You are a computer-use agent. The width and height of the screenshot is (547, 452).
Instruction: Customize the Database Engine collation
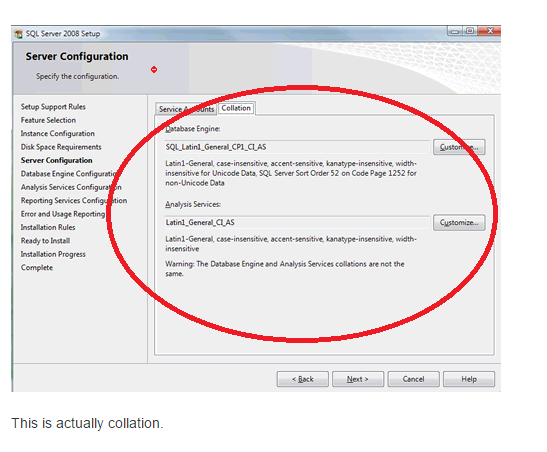459,147
